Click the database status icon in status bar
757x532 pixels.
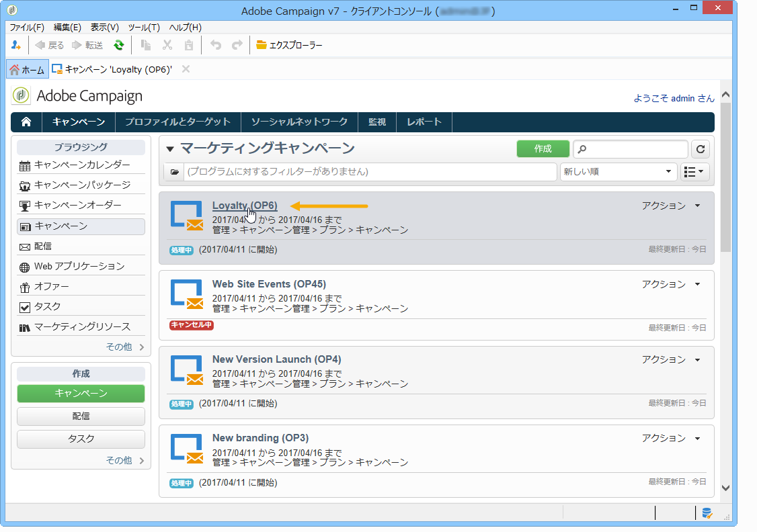click(707, 513)
